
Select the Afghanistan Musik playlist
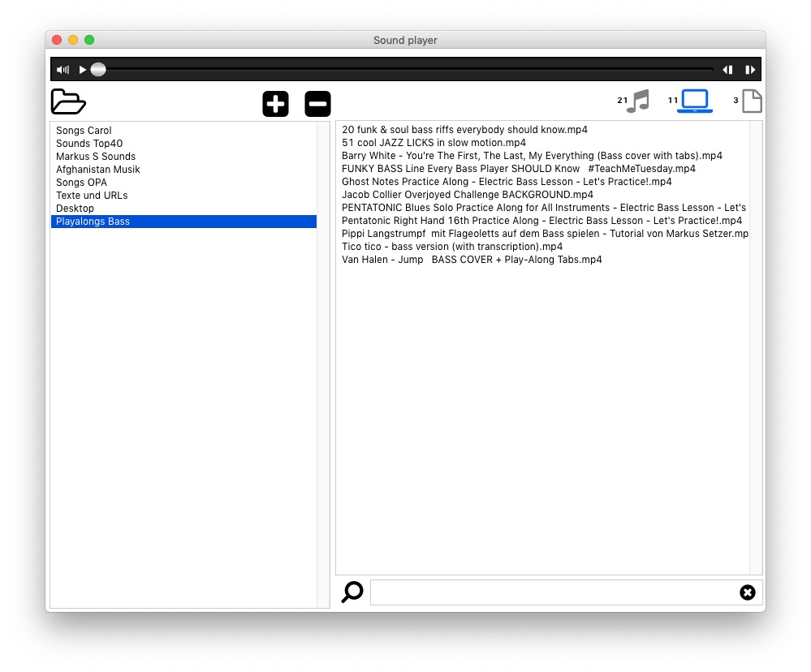click(183, 169)
